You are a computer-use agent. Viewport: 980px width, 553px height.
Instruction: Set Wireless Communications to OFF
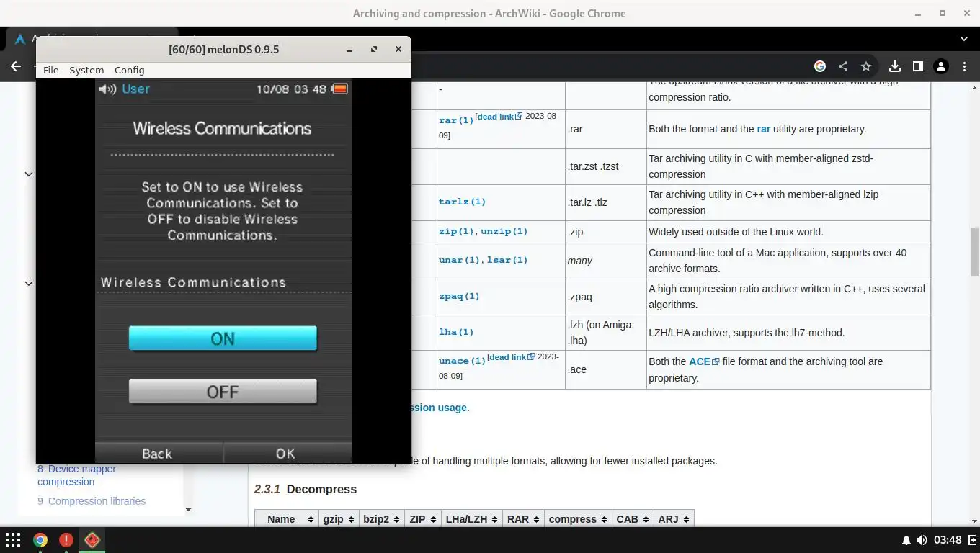coord(223,392)
